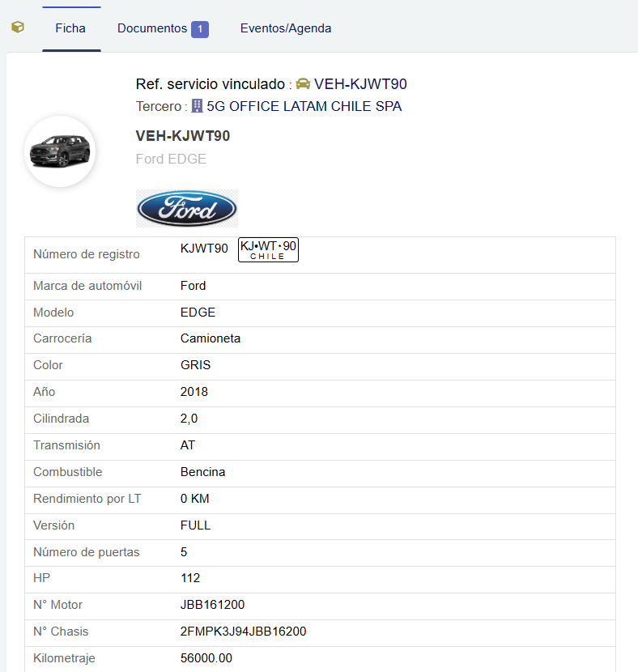Viewport: 638px width, 672px height.
Task: Click the Color row label
Action: click(48, 365)
